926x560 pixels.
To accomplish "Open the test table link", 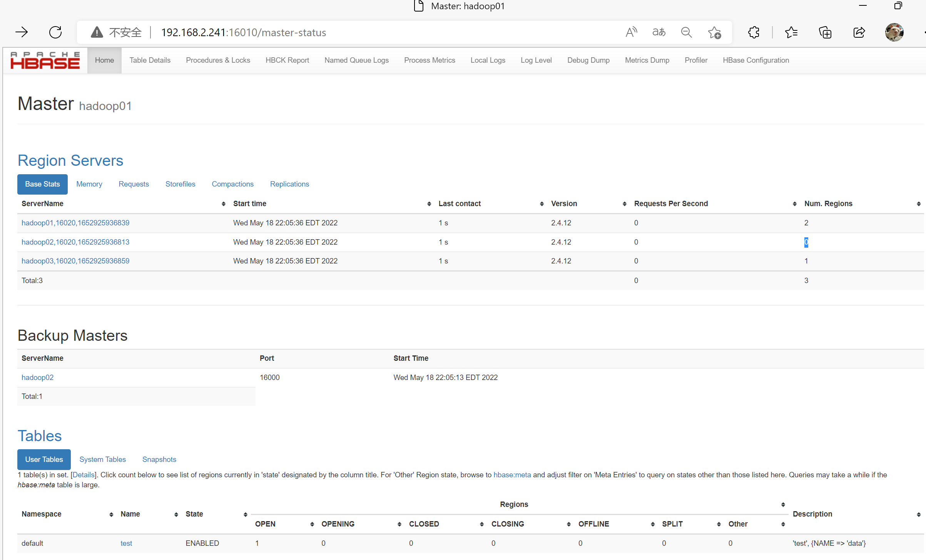I will (x=126, y=543).
